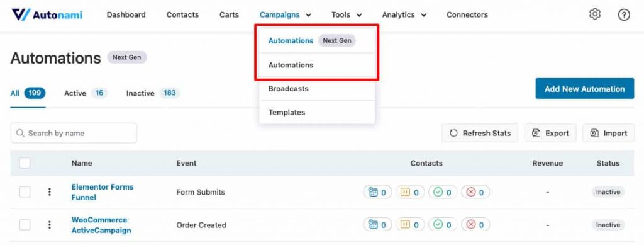Open the help question mark icon

[x=623, y=15]
